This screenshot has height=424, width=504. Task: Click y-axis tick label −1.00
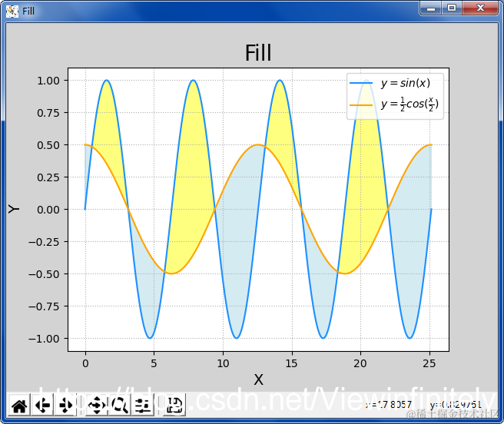tap(44, 339)
